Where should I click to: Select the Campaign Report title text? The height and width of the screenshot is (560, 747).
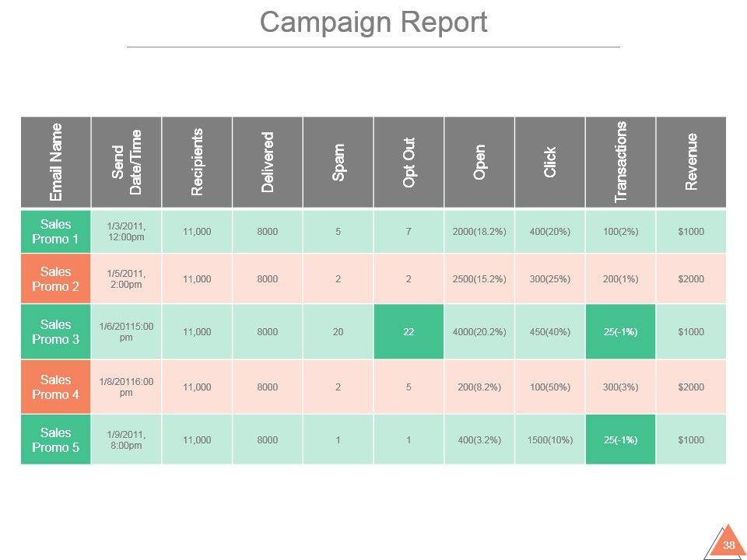[373, 22]
